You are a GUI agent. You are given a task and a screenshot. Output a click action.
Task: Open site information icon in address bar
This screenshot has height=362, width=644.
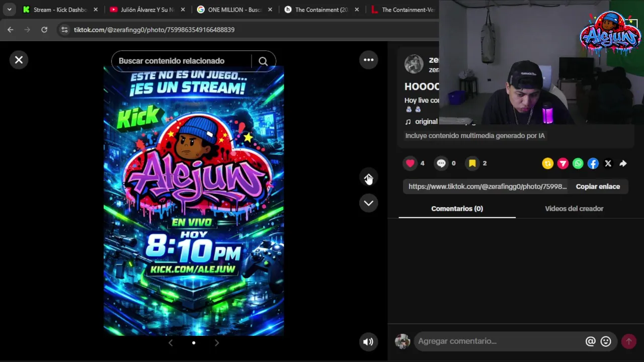tap(64, 30)
